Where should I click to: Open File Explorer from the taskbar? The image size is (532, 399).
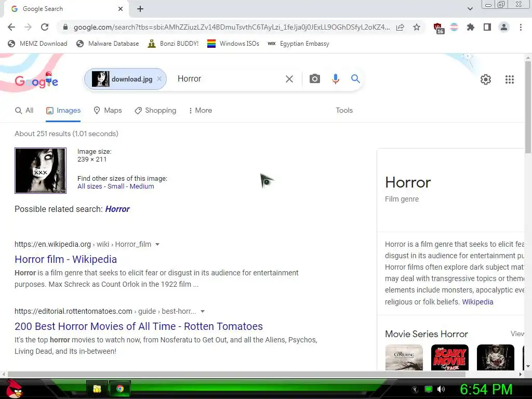coord(97,389)
